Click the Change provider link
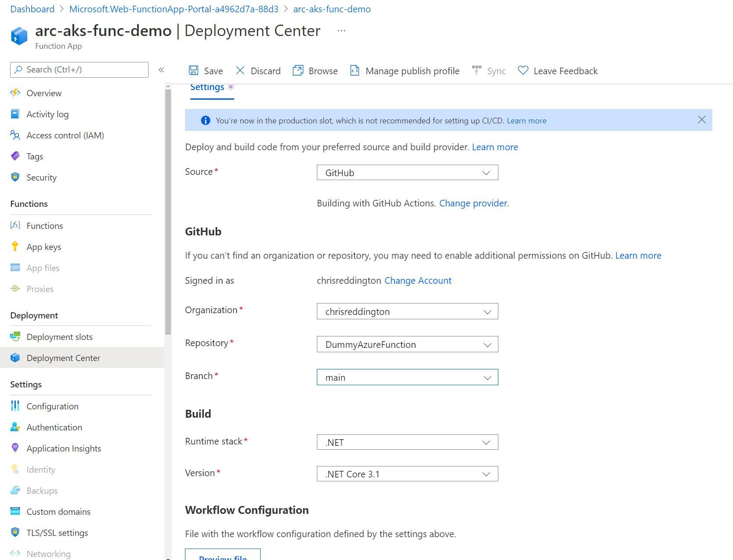The width and height of the screenshot is (733, 560). click(473, 203)
